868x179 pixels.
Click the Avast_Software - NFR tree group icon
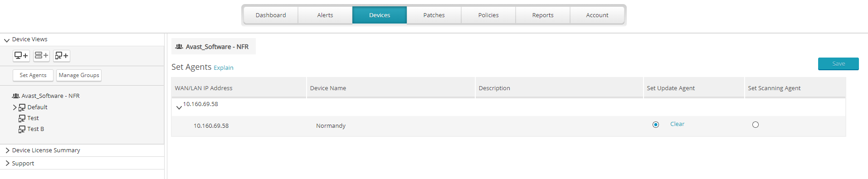[x=16, y=96]
